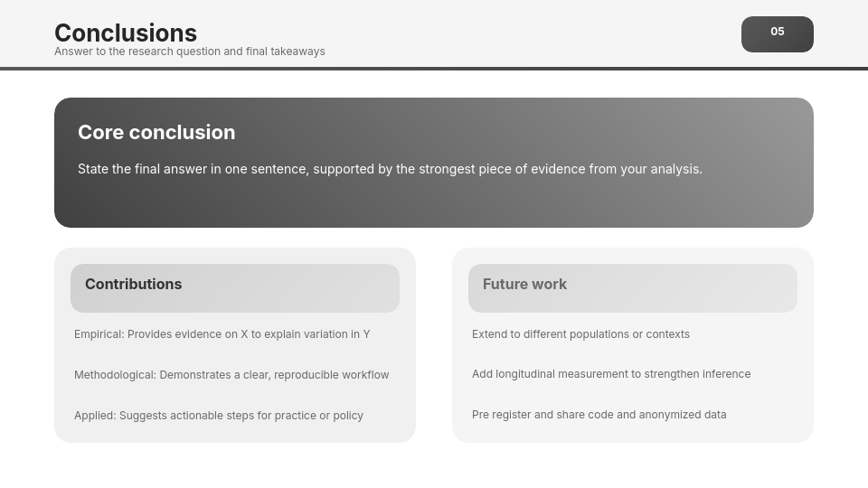
Task: Click the Methodological reproducible workflow bullet
Action: tap(231, 375)
